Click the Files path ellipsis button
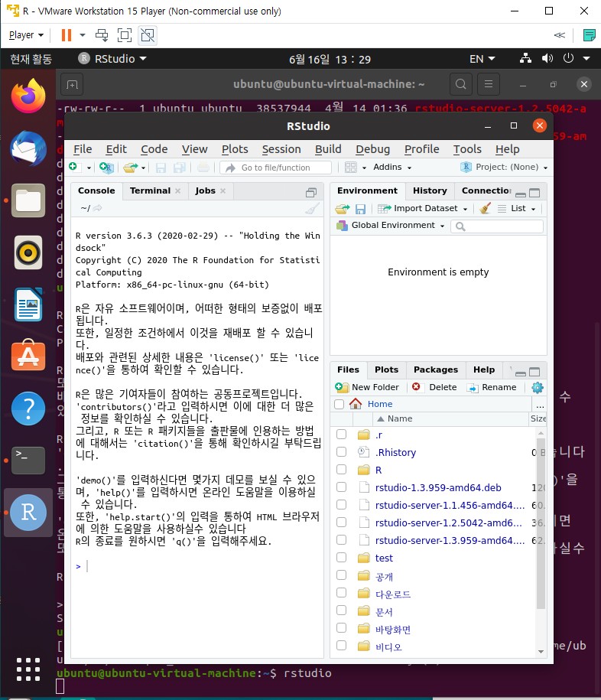Screen dimensions: 601x700 (x=540, y=405)
